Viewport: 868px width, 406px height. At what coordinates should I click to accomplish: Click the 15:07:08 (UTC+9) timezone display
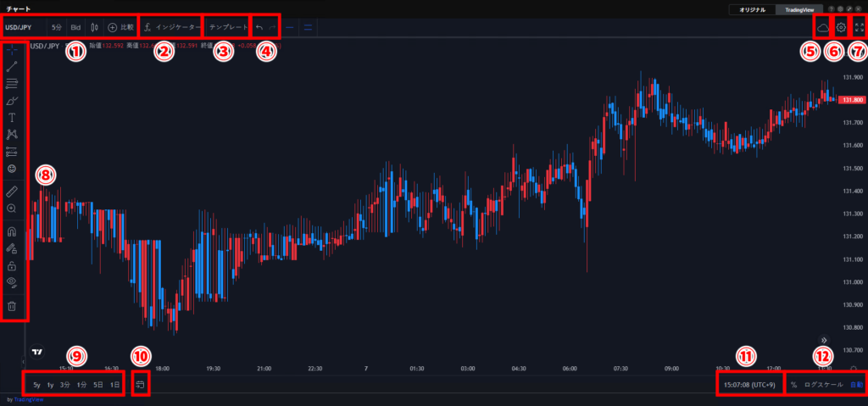748,385
